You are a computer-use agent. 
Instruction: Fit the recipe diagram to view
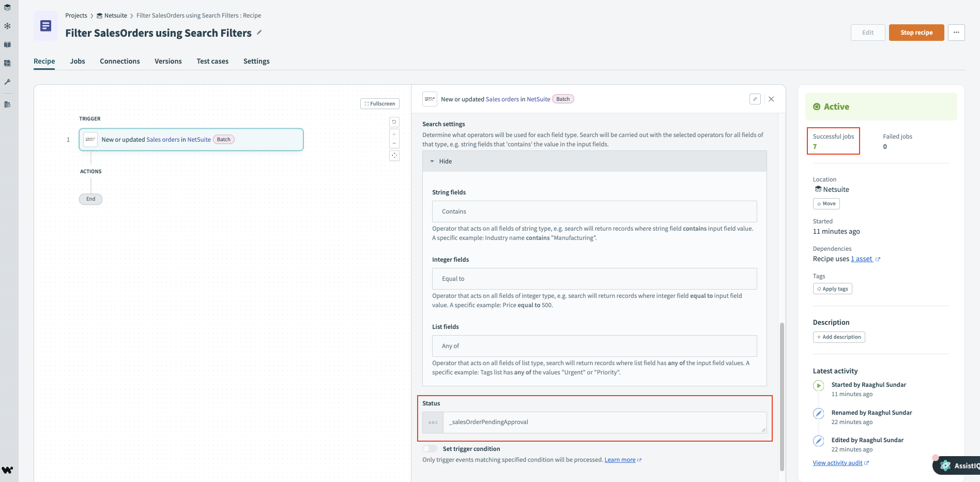tap(394, 156)
